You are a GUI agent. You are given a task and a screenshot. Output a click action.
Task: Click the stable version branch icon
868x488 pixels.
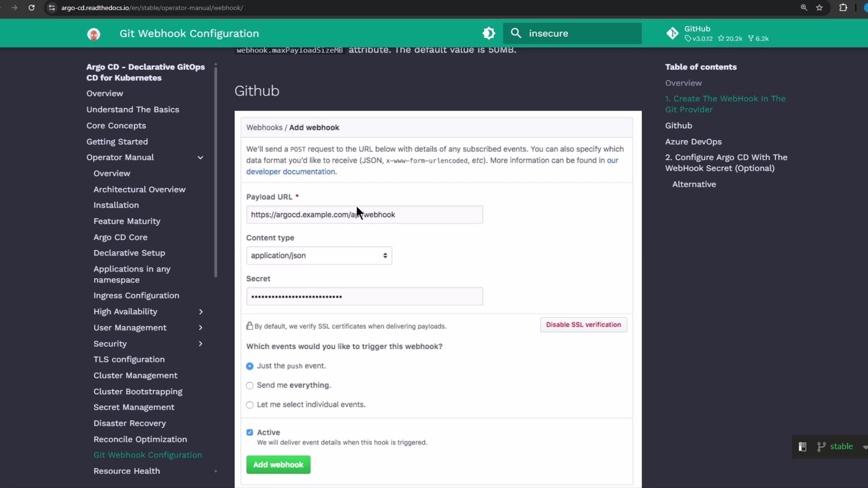[821, 446]
